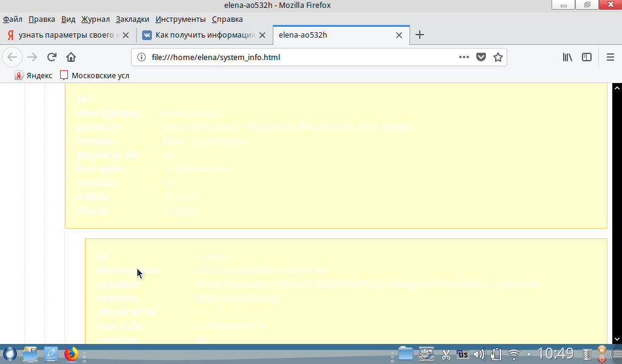Select the elena-ao532h tab

(341, 35)
